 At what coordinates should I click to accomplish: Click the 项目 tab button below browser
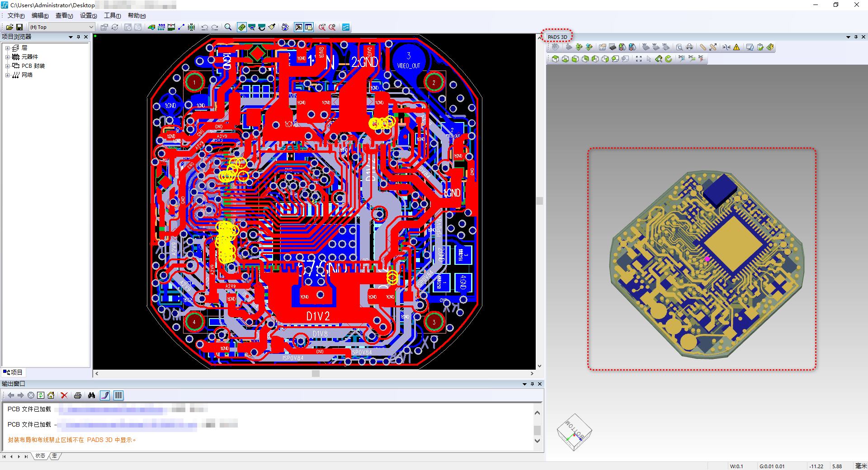click(x=13, y=372)
